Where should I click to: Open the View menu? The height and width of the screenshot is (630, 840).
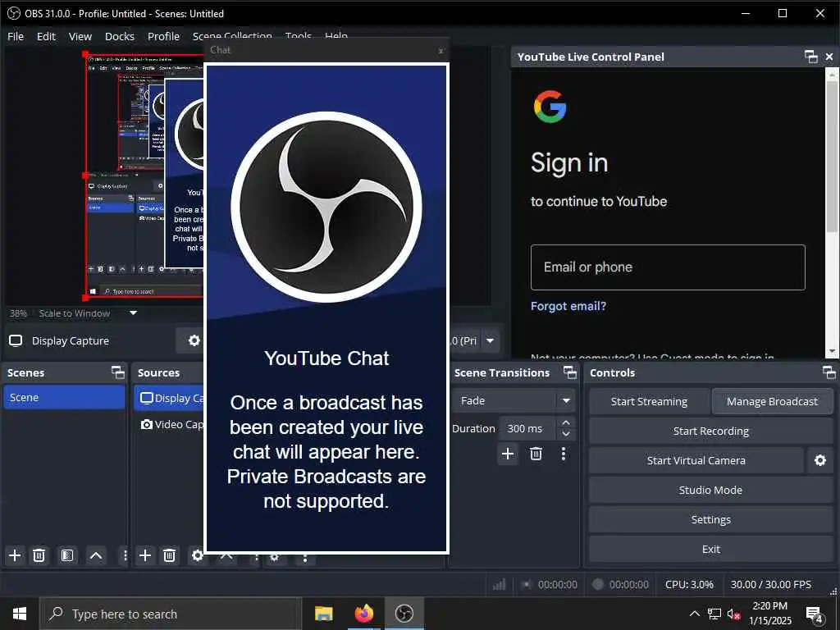[80, 36]
